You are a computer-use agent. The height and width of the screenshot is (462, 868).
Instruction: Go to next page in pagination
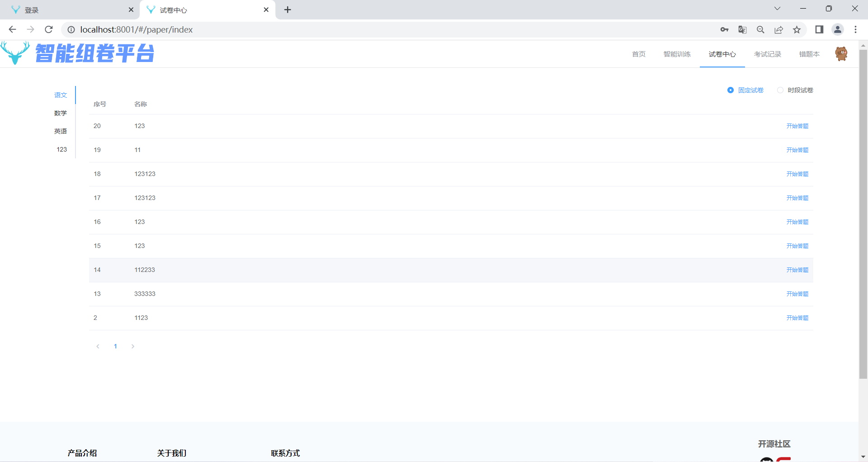coord(133,346)
